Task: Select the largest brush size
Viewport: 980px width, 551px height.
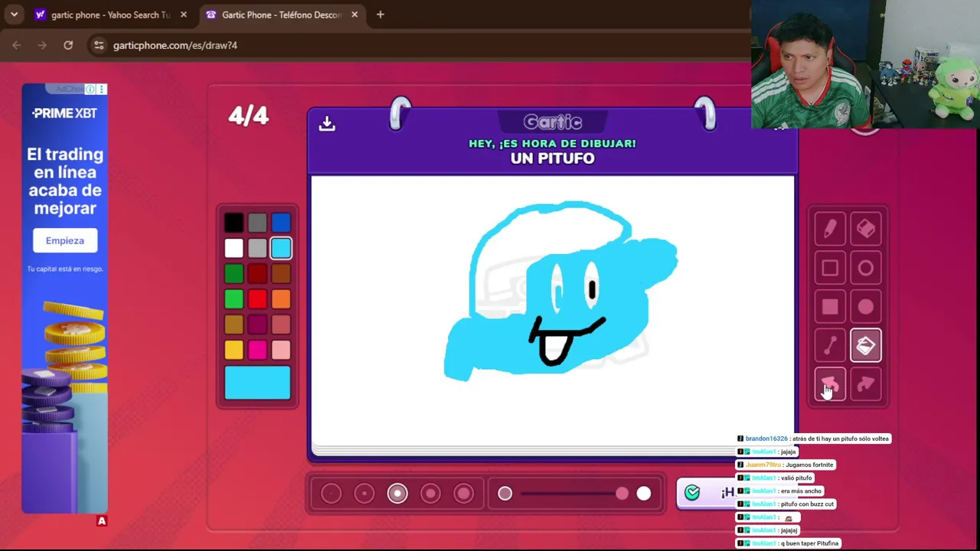Action: pyautogui.click(x=464, y=494)
